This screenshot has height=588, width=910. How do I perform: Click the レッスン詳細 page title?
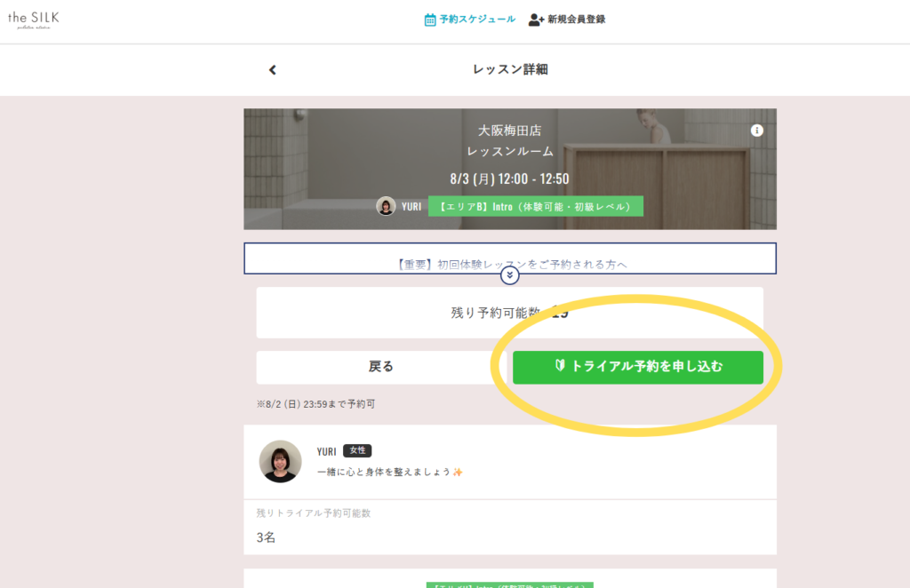pyautogui.click(x=510, y=69)
